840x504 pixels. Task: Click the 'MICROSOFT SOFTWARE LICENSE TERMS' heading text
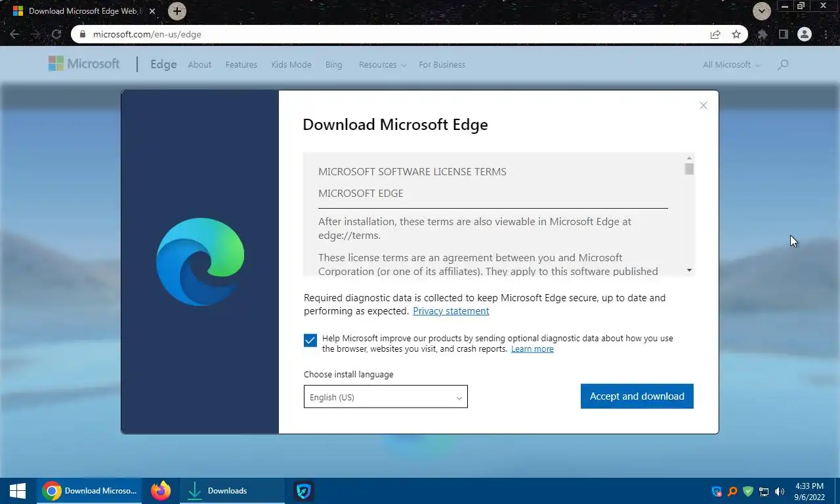(x=412, y=172)
